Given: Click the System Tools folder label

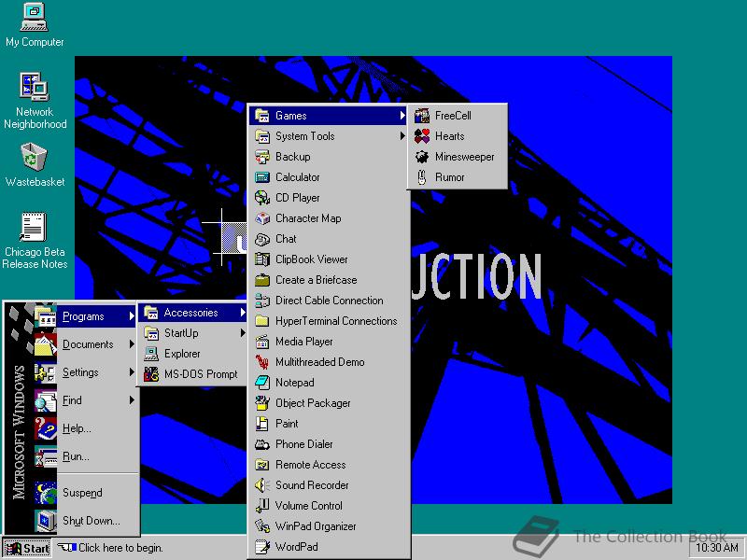Looking at the screenshot, I should tap(305, 136).
